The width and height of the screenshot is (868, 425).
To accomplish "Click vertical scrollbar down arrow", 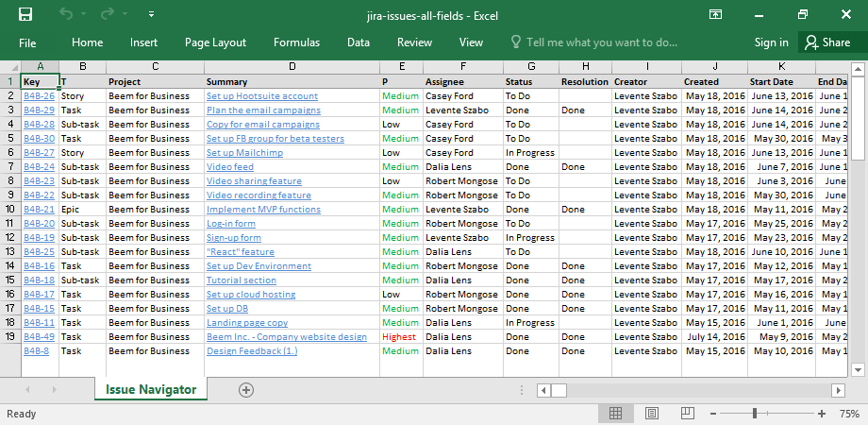I will point(858,369).
